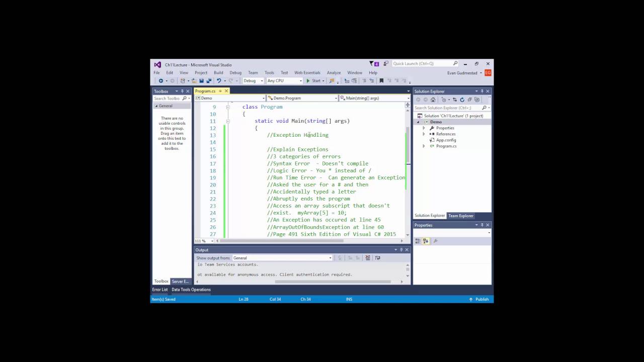Toggle auto-hide pin on Solution Explorer panel
The height and width of the screenshot is (362, 644).
pos(482,92)
